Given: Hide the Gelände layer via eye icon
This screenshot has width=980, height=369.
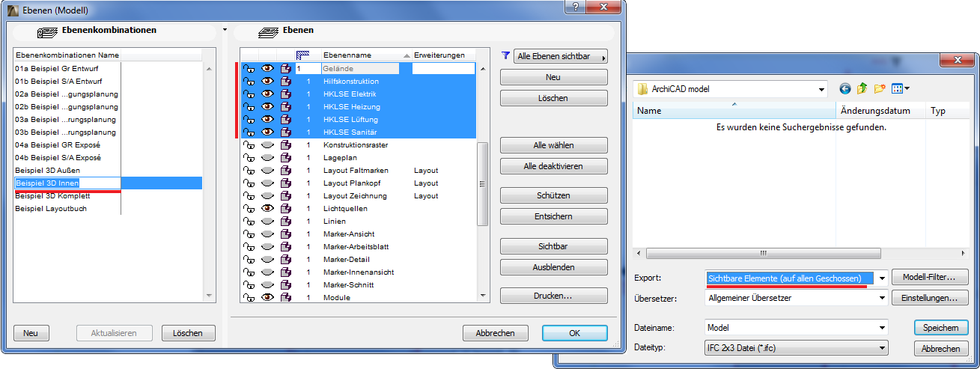Looking at the screenshot, I should pos(267,68).
